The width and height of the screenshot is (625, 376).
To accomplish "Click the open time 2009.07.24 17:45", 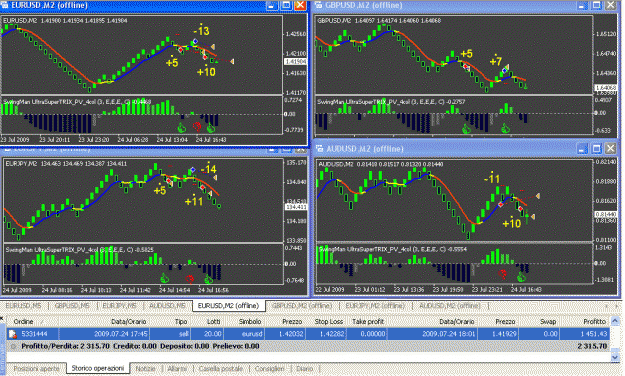I will (121, 334).
